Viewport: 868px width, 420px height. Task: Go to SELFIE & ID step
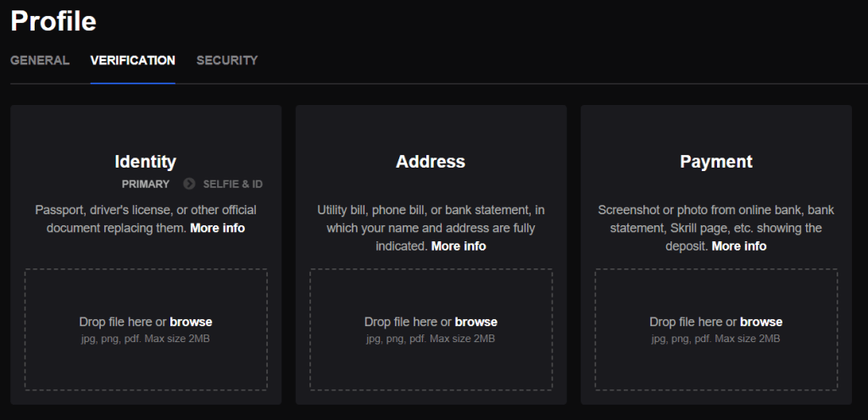(233, 184)
